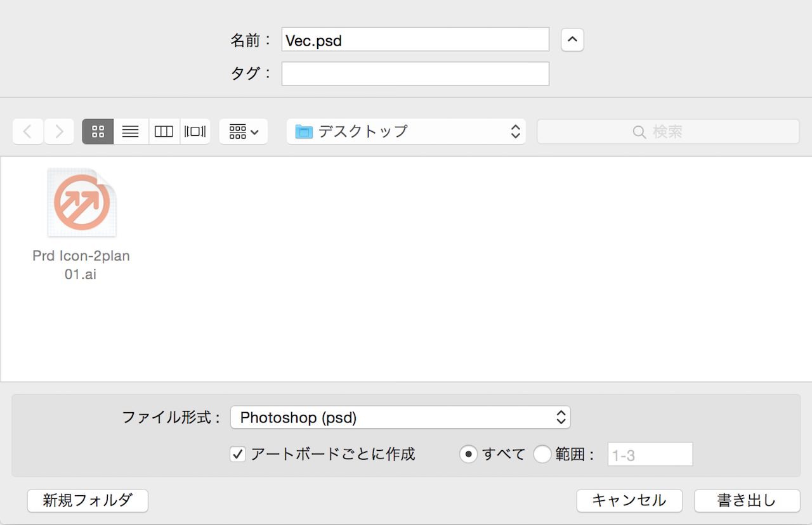The width and height of the screenshot is (812, 525).
Task: Select the 範囲 radio button
Action: (x=542, y=454)
